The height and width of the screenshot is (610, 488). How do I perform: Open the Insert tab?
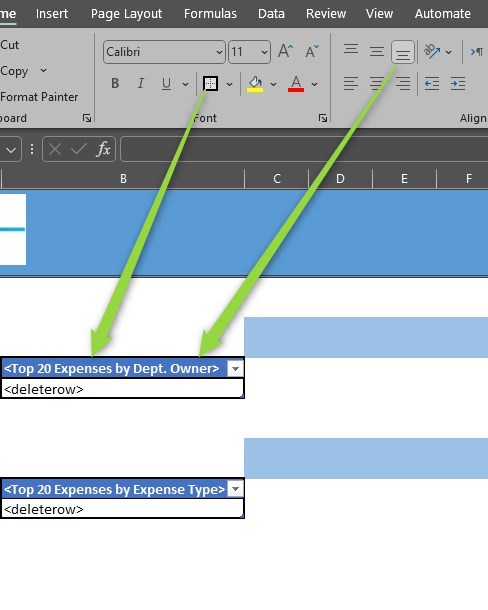(52, 14)
